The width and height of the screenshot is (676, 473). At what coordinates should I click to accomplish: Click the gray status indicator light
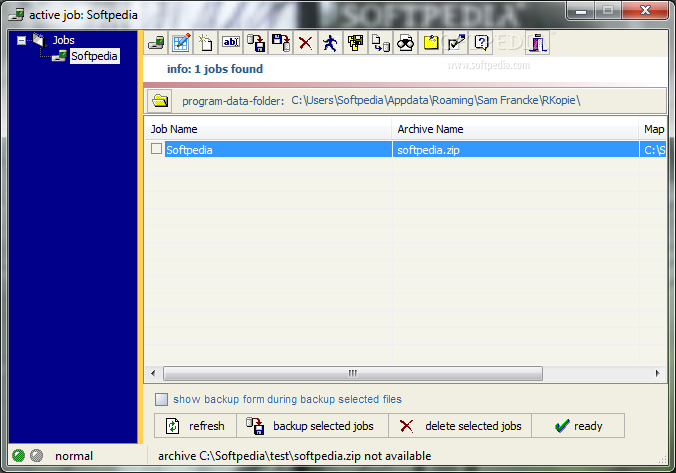(37, 455)
